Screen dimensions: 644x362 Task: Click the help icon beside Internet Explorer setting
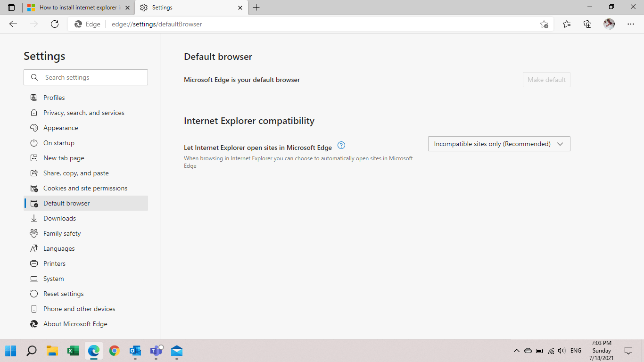pos(342,145)
